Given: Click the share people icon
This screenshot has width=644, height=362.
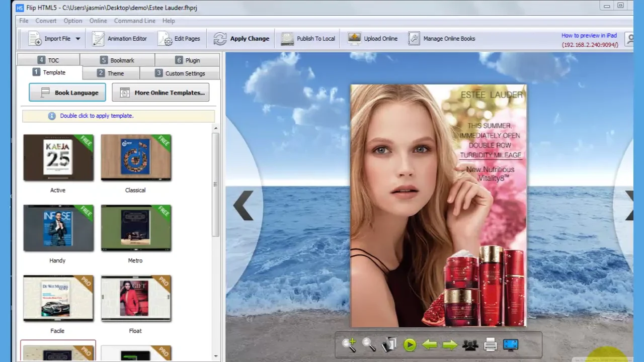Looking at the screenshot, I should click(x=470, y=345).
